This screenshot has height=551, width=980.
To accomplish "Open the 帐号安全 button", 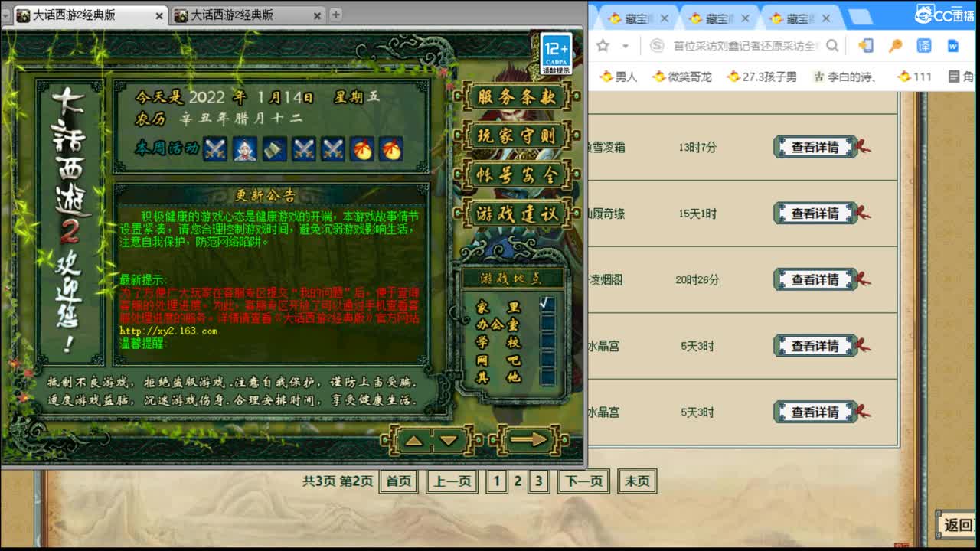I will (516, 174).
